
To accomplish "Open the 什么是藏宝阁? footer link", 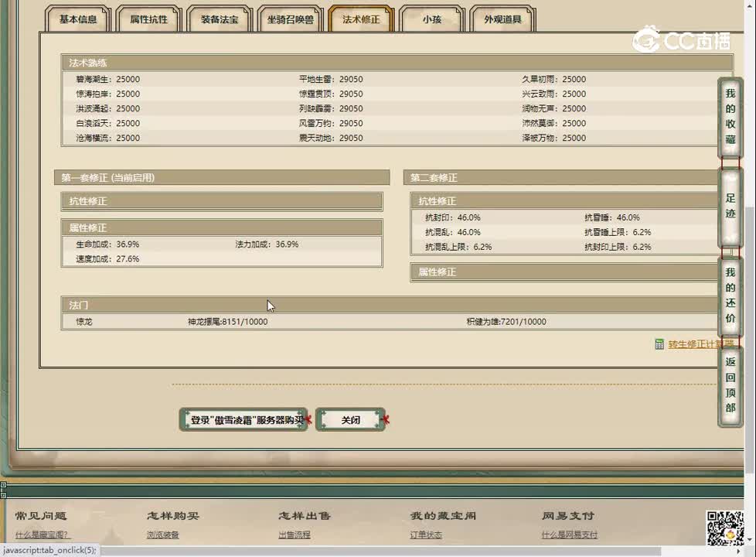I will click(x=42, y=535).
